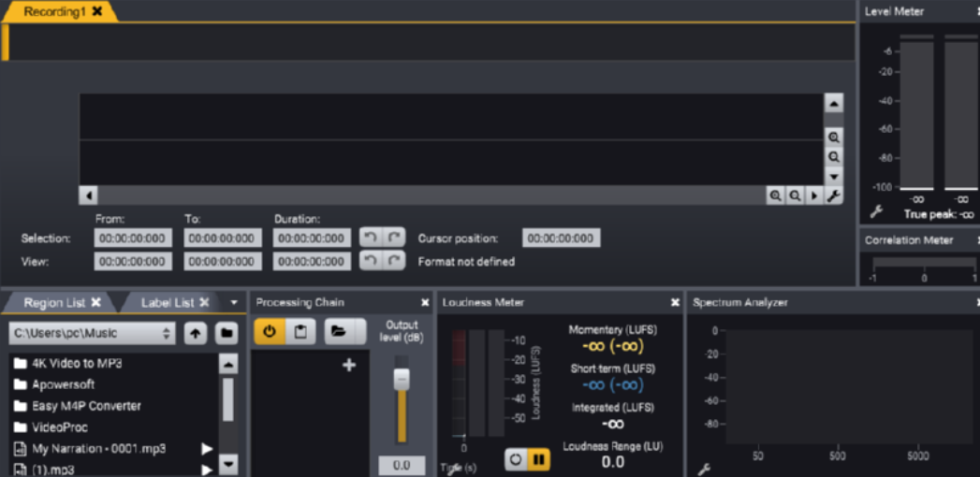Switch to the Recording1 tab

[55, 11]
